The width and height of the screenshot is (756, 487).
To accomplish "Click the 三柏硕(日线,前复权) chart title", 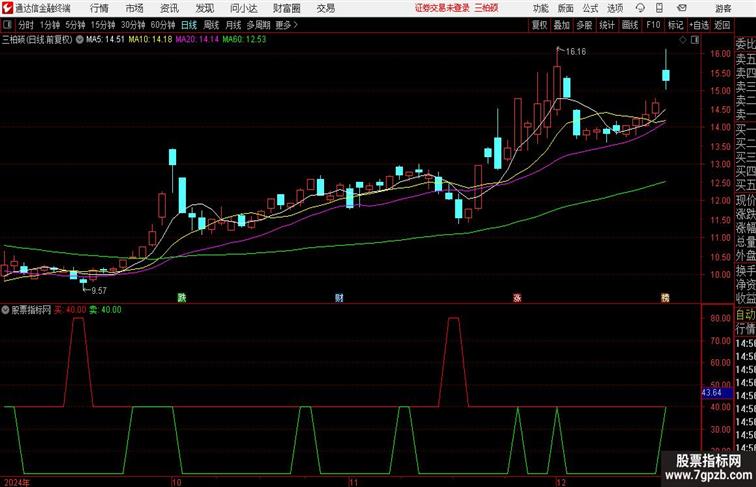I will (x=37, y=40).
